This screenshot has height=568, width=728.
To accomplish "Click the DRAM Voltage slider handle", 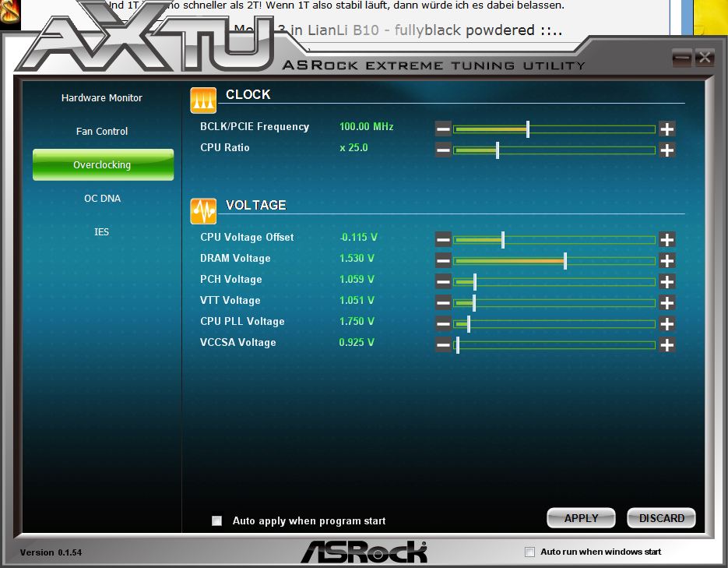I will tap(565, 261).
